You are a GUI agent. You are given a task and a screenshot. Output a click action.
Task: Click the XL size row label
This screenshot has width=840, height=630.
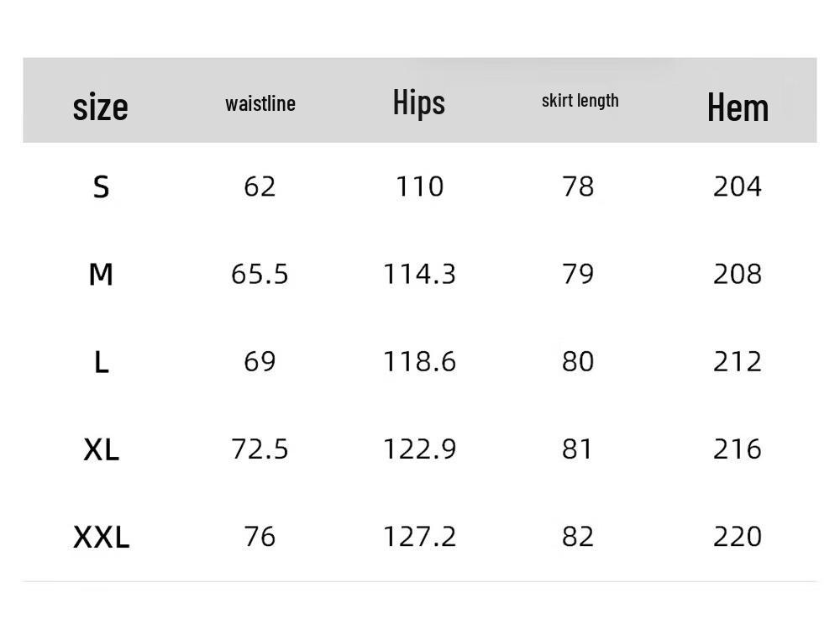101,449
